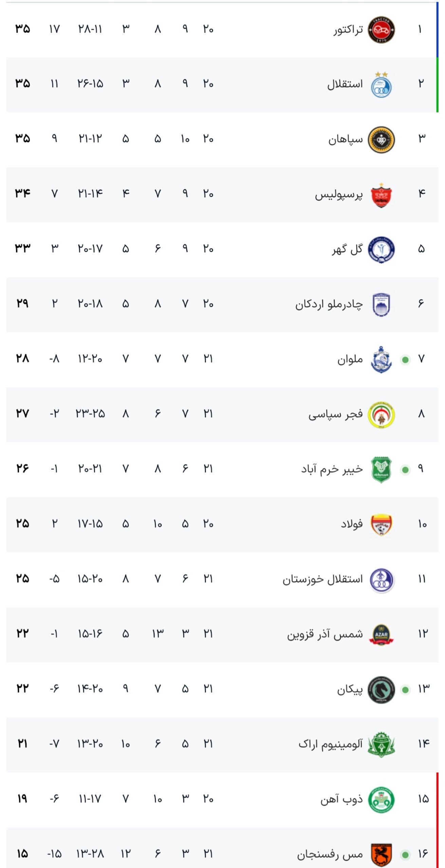
Task: Click the Paykan horse logo
Action: [381, 690]
